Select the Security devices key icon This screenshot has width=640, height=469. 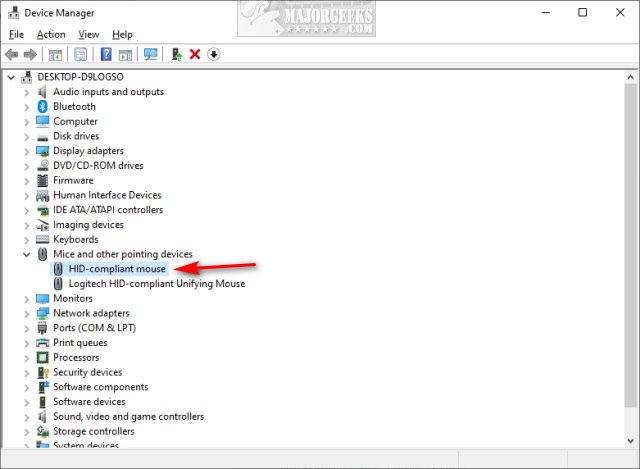[43, 372]
